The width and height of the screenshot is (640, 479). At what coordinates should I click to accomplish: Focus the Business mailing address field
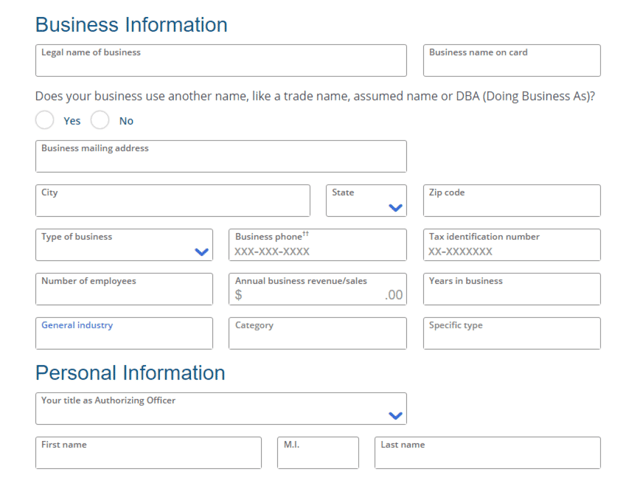click(221, 156)
